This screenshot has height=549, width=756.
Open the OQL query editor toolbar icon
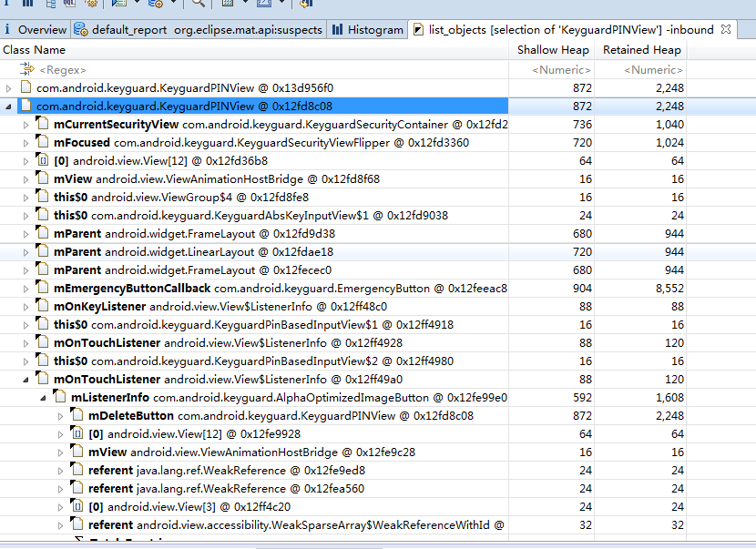(69, 4)
